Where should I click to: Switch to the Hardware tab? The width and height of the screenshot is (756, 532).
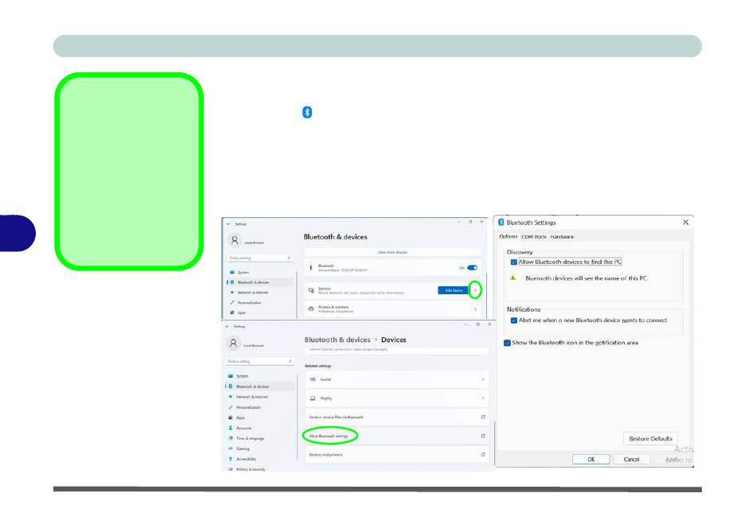pos(562,236)
